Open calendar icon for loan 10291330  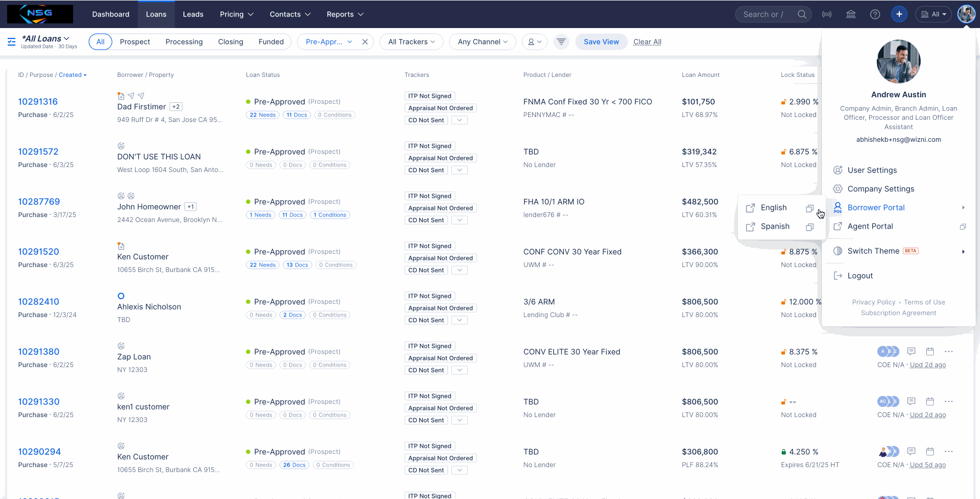point(930,401)
